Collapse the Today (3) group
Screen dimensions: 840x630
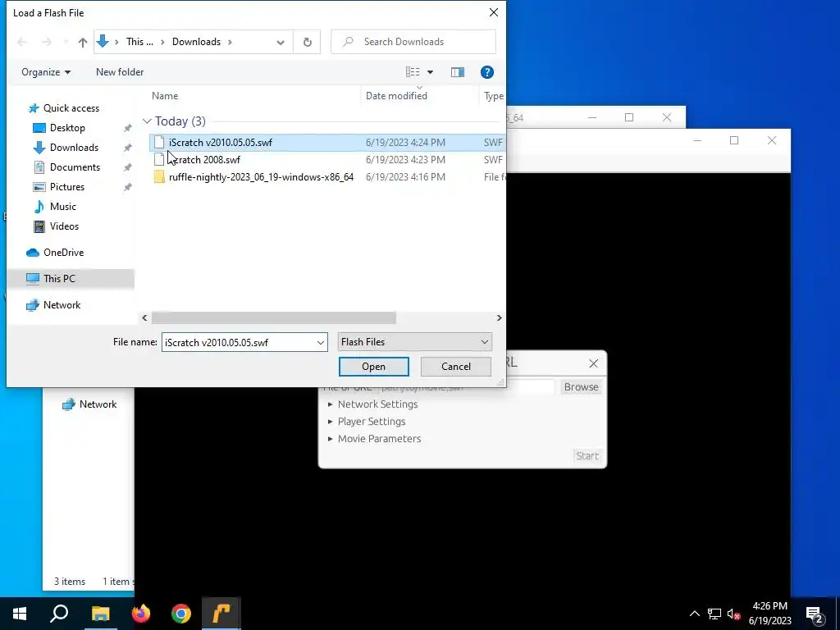click(x=147, y=121)
